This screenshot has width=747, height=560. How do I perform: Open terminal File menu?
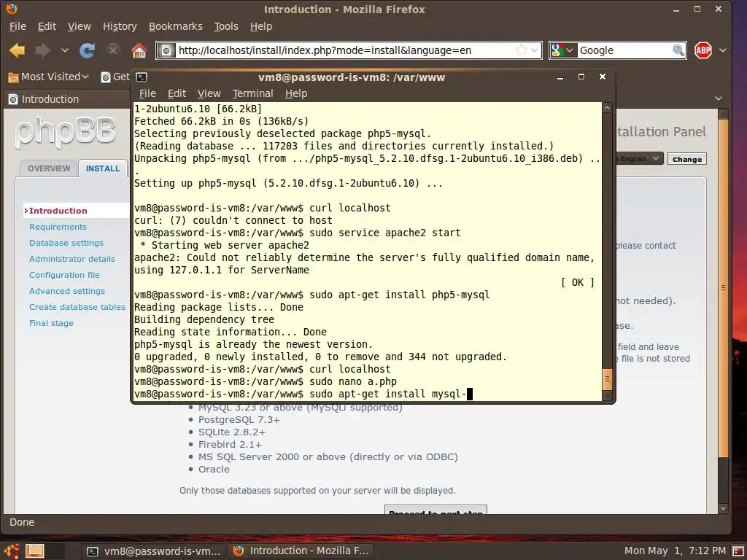[x=147, y=94]
